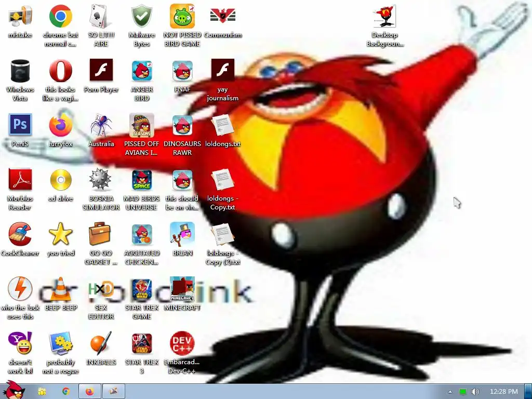
Task: Launch the 'Morbius Reader' Acrobat icon
Action: (x=20, y=179)
